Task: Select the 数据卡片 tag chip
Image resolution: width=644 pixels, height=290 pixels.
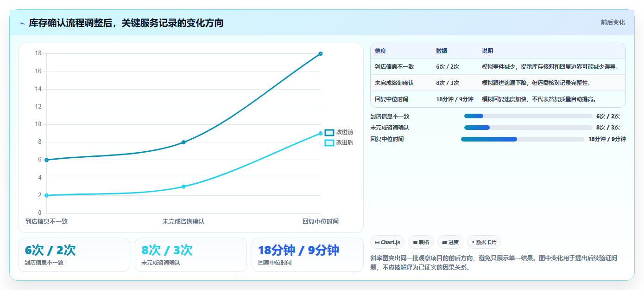Action: click(x=484, y=242)
